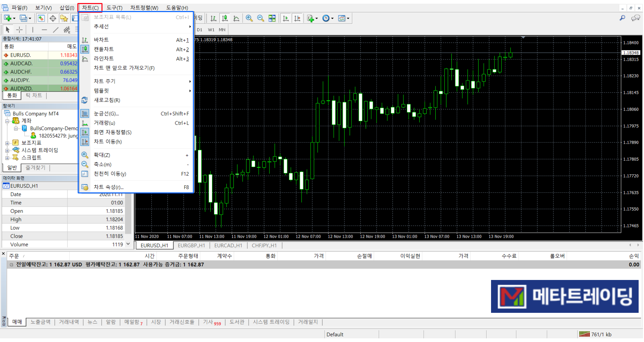644x342 pixels.
Task: Click the data window scrollbar down arrow
Action: click(x=128, y=244)
